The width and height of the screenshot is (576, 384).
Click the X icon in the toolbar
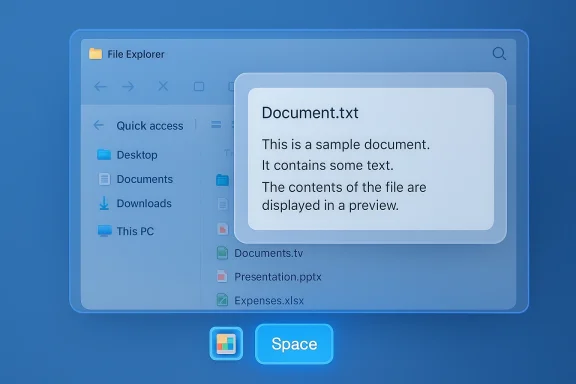point(163,86)
